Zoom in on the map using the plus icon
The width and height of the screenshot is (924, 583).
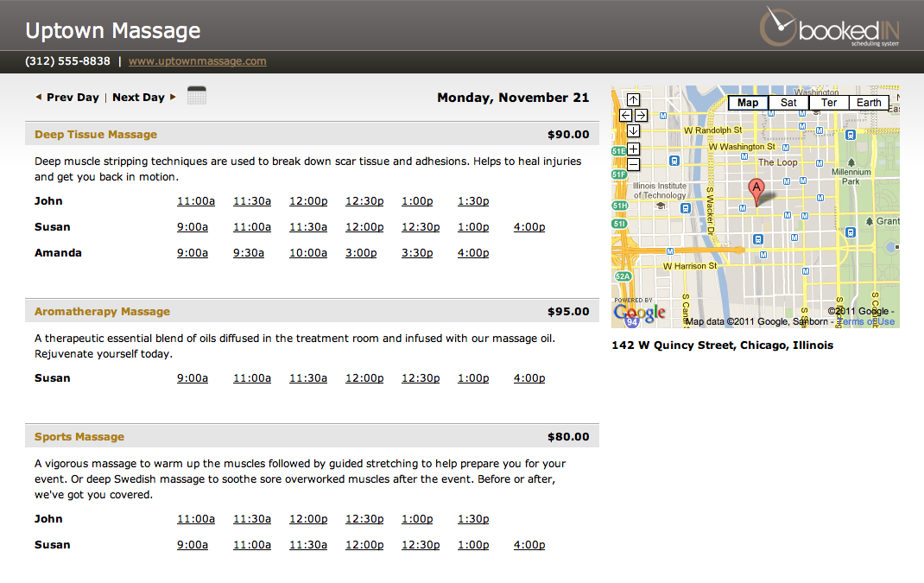click(x=634, y=149)
